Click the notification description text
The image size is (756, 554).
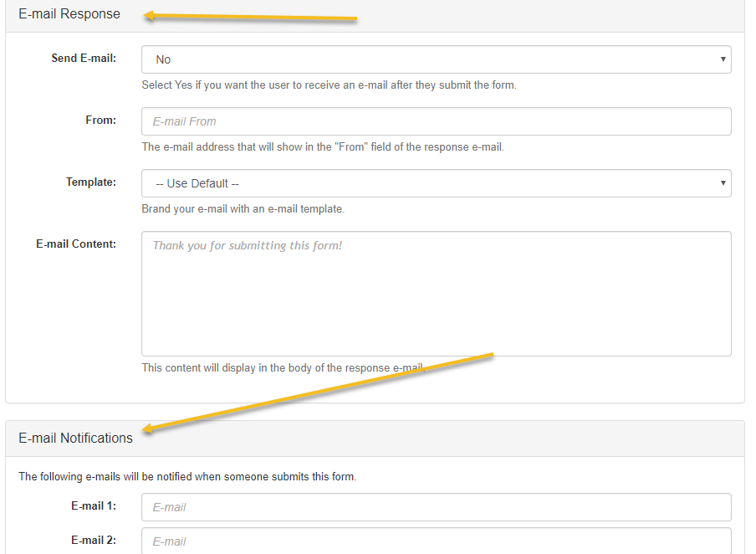click(187, 477)
